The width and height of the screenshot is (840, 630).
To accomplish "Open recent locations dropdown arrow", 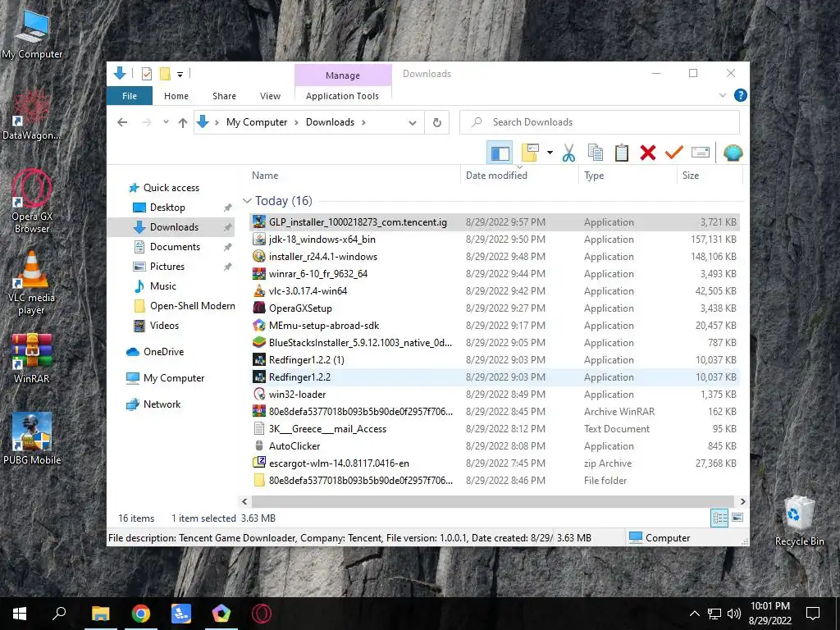I will (166, 122).
